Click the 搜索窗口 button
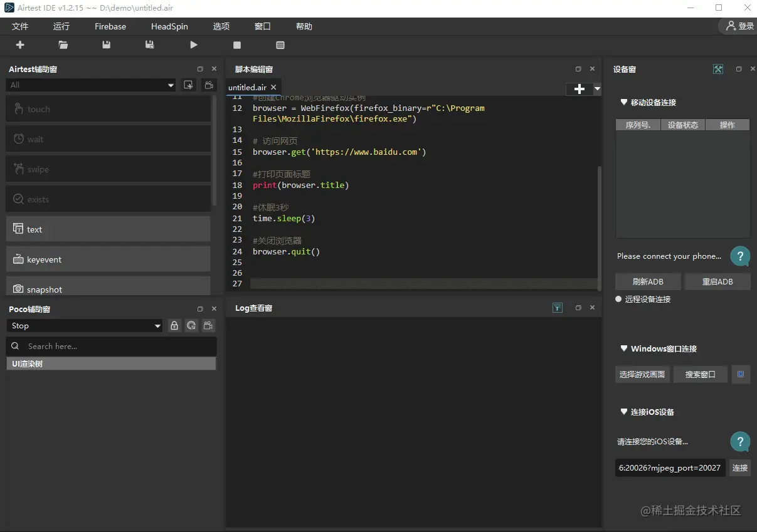The width and height of the screenshot is (757, 532). pos(701,375)
